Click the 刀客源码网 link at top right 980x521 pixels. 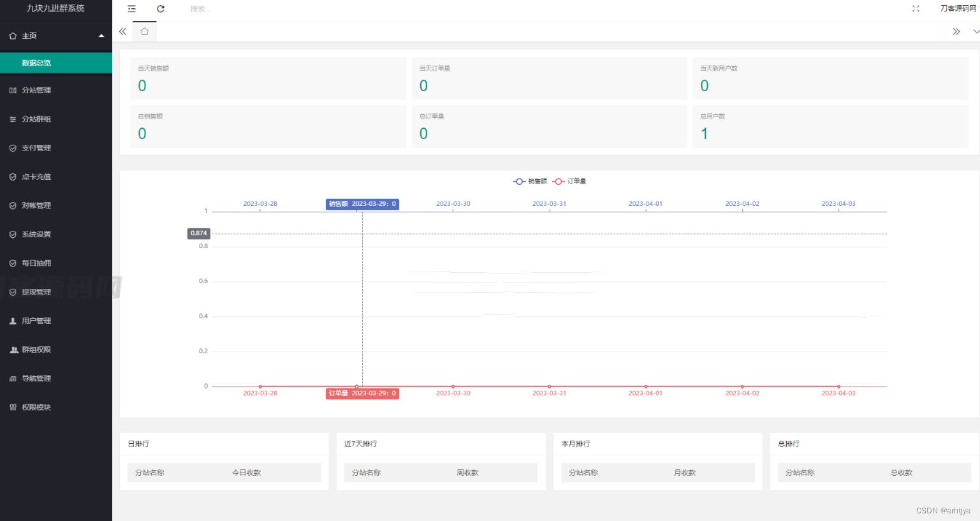coord(958,9)
